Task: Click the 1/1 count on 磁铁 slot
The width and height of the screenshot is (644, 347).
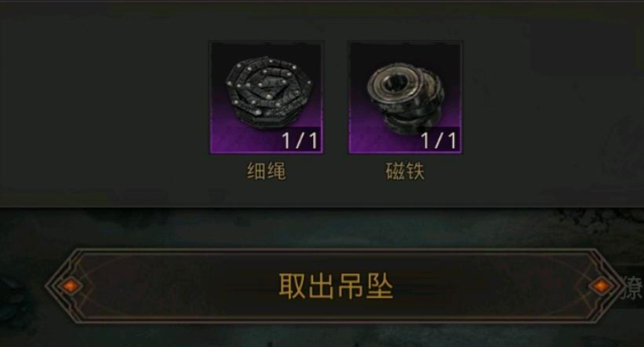Action: [439, 140]
